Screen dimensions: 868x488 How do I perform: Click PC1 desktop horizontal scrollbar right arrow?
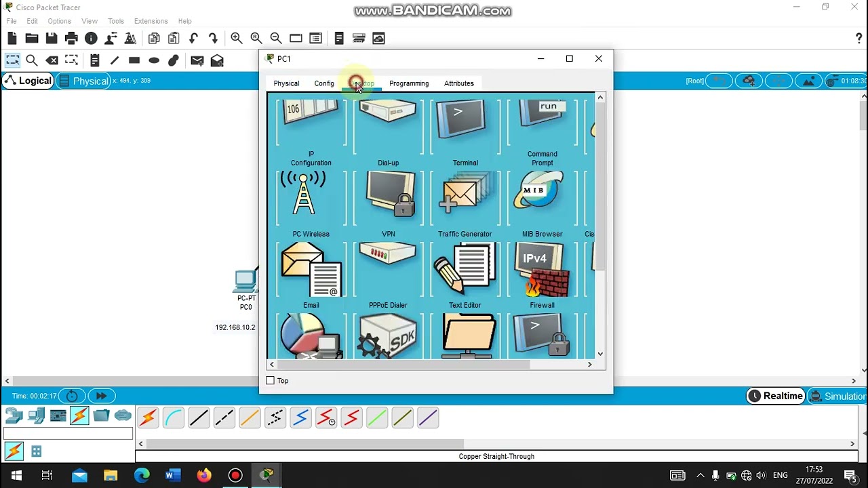click(589, 365)
